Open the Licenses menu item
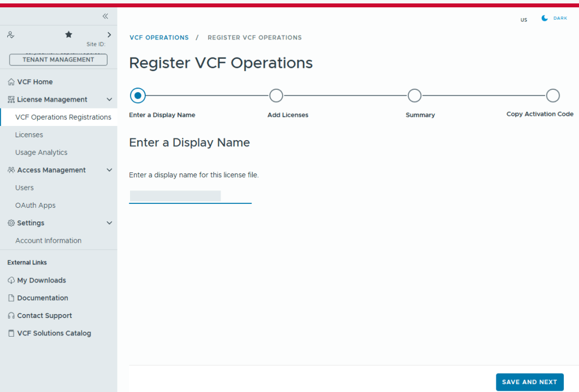Screen dimensions: 579x392 point(29,135)
